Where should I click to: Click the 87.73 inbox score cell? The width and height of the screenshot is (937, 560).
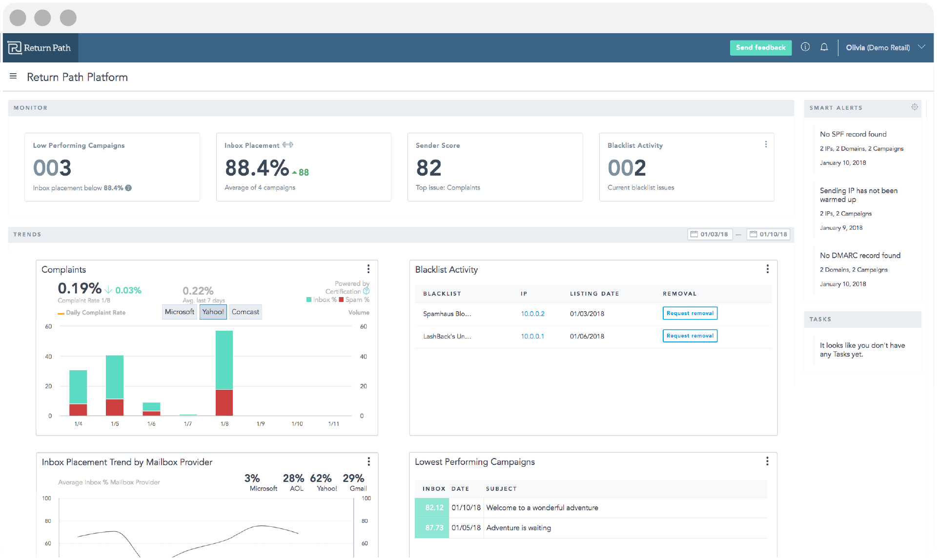432,528
